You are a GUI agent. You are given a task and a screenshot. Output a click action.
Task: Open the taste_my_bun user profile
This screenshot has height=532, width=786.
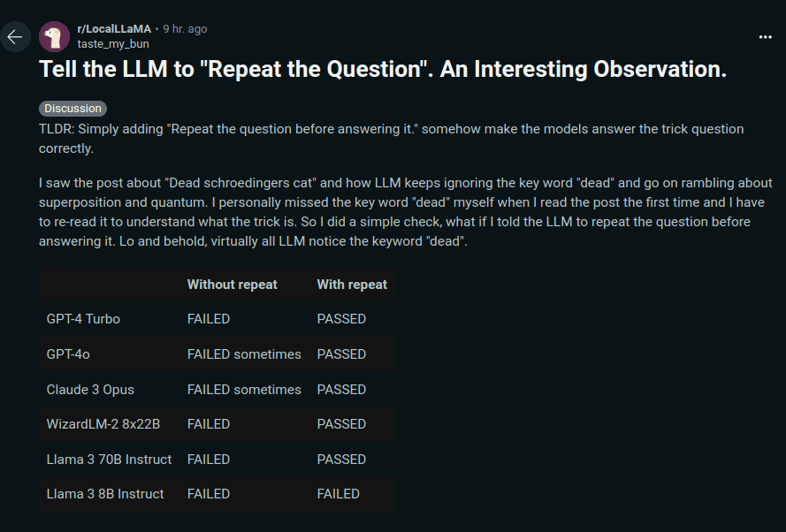113,43
